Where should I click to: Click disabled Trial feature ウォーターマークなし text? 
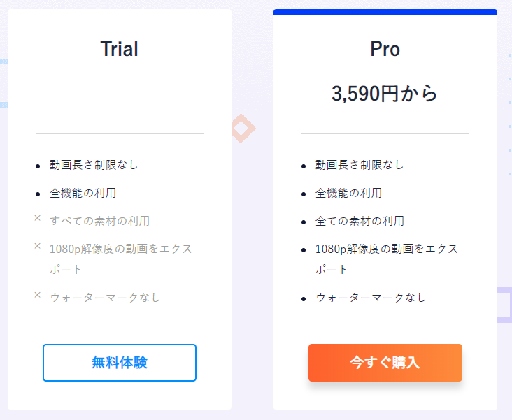105,297
